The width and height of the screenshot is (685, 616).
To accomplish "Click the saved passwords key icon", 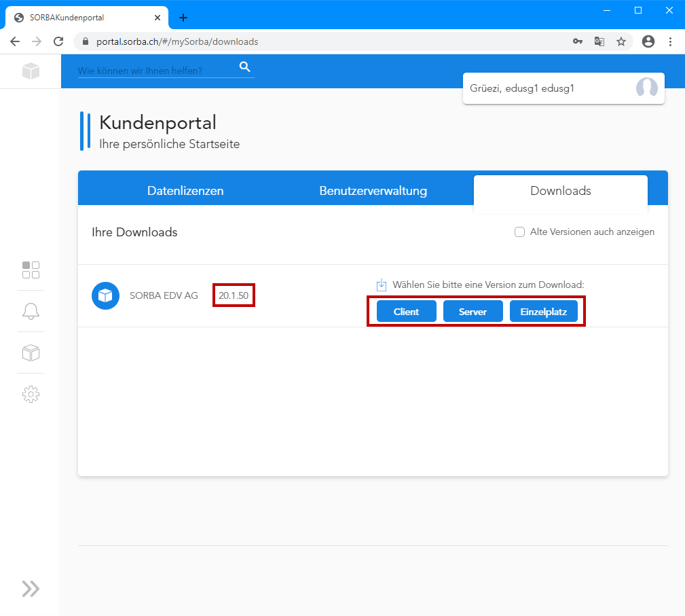I will pyautogui.click(x=577, y=41).
